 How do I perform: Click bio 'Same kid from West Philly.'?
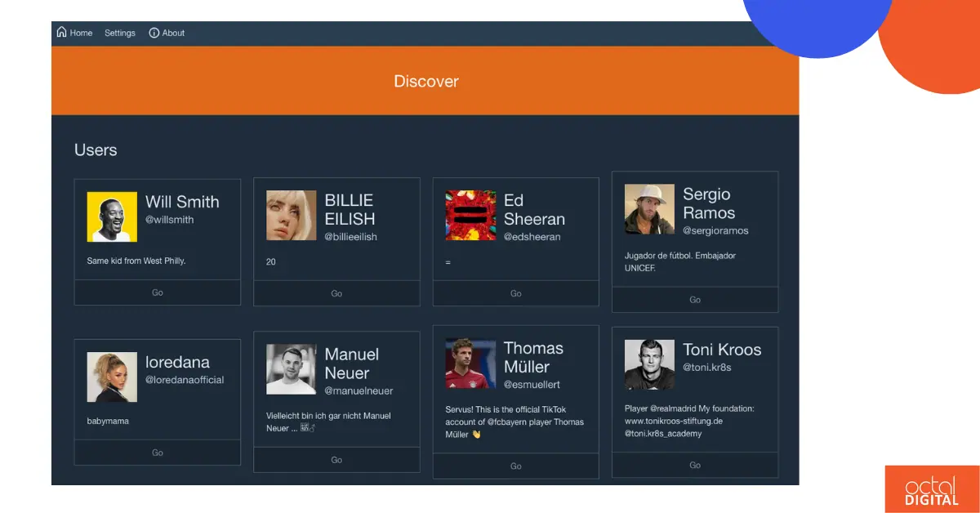(136, 261)
